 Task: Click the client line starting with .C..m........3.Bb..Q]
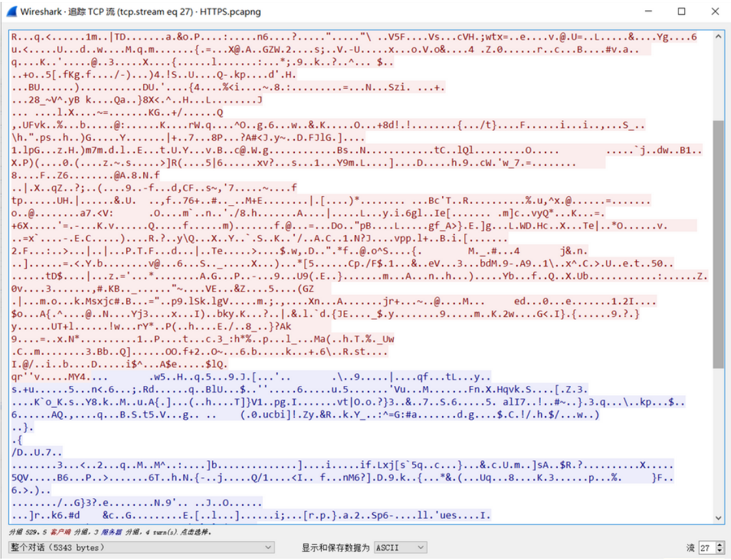[200, 352]
